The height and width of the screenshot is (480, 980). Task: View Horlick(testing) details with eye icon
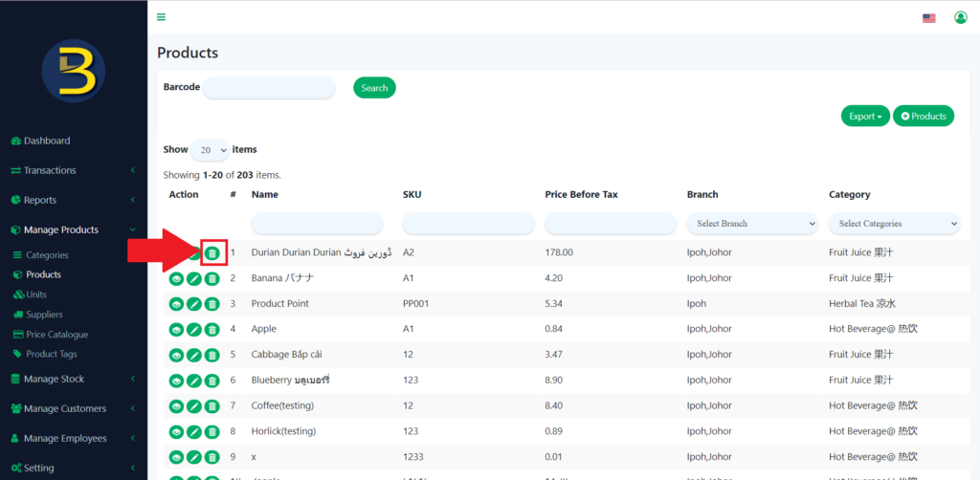[176, 432]
